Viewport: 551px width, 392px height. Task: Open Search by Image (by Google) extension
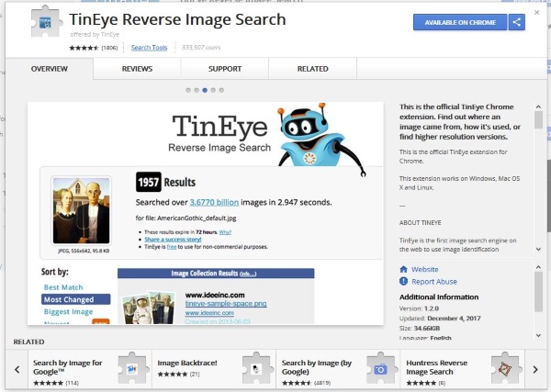click(316, 367)
